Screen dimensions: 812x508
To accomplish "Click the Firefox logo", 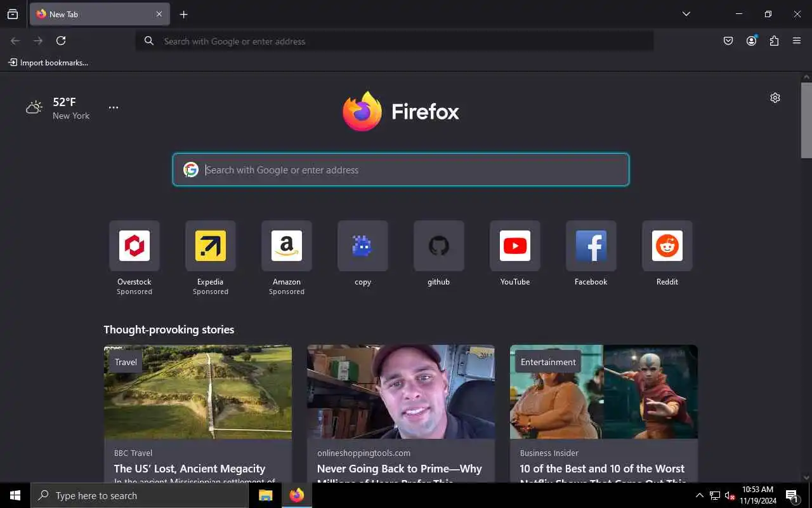I will [x=401, y=111].
